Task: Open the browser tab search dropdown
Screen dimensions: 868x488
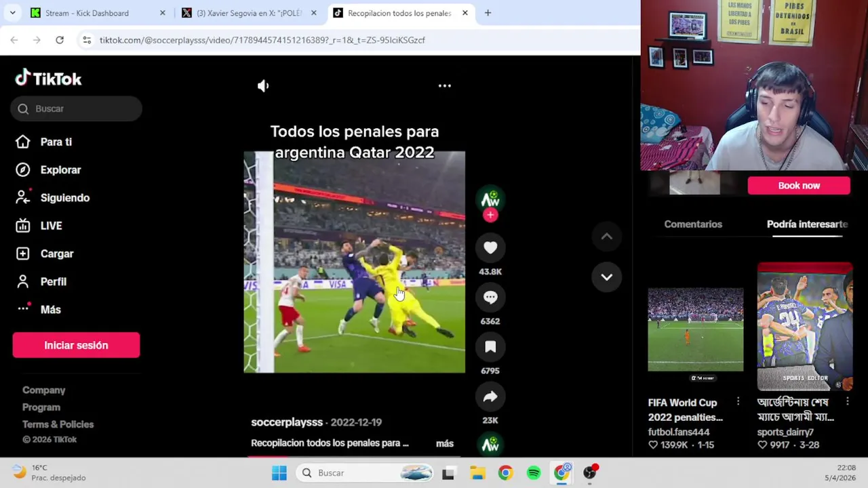Action: [12, 13]
